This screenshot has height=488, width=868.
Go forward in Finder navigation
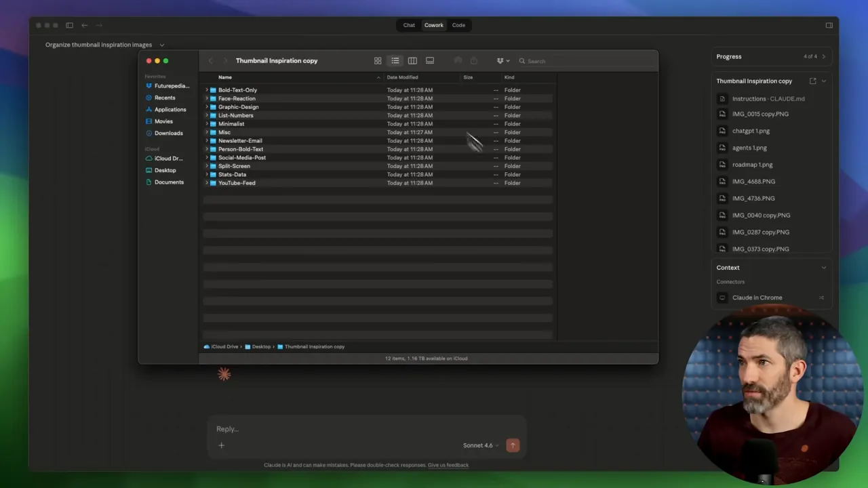pyautogui.click(x=226, y=61)
